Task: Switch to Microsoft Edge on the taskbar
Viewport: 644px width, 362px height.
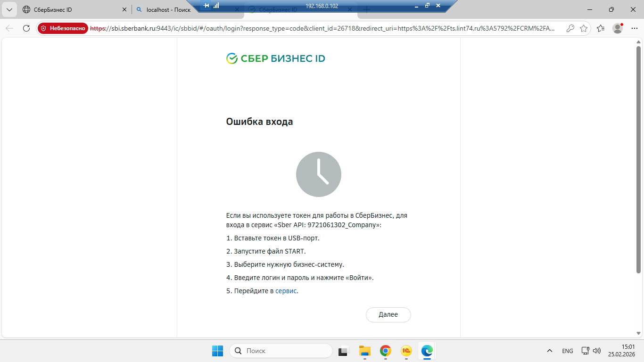Action: [427, 351]
